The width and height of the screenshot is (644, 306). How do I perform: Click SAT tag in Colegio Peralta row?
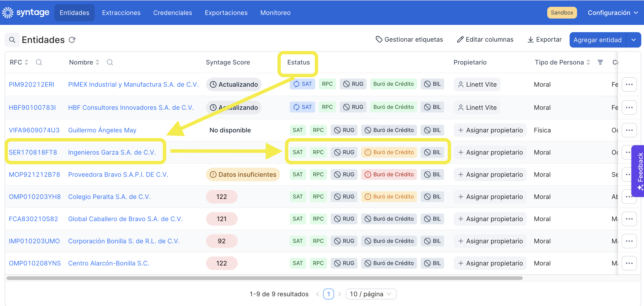[298, 197]
